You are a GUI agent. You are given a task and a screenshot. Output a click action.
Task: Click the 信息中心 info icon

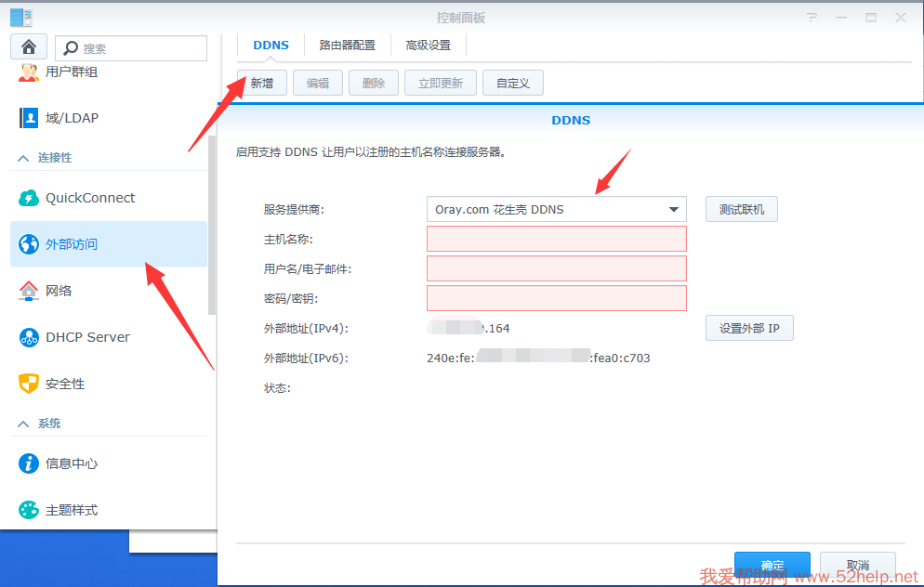[x=29, y=463]
